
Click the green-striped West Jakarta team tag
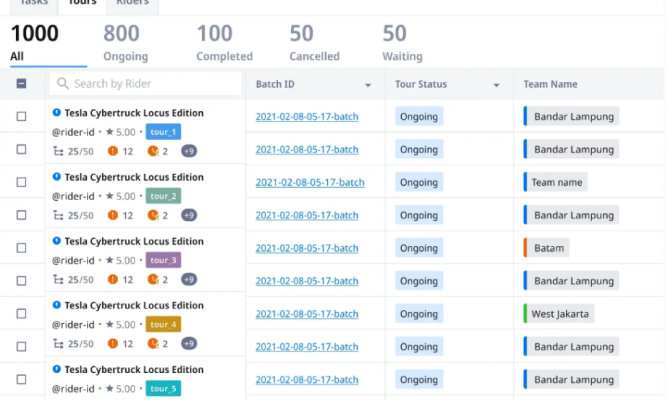pos(560,314)
